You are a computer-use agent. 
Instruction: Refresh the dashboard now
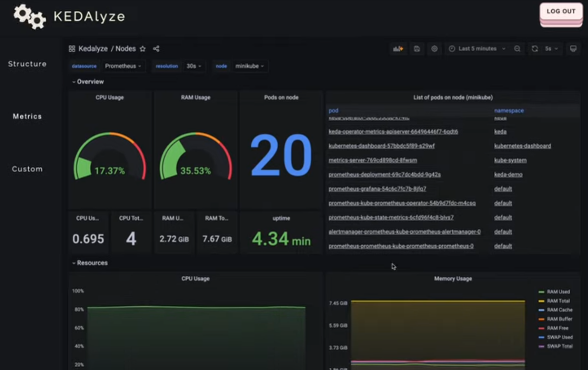point(534,49)
